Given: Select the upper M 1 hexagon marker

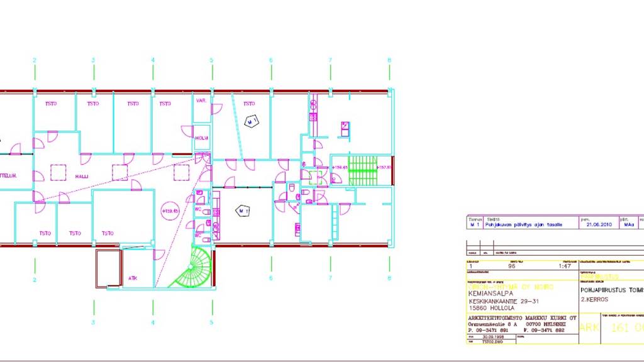Looking at the screenshot, I should [x=252, y=121].
